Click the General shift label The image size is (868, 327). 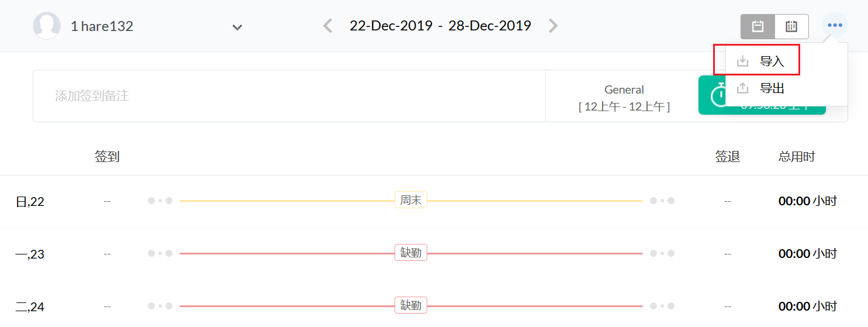pyautogui.click(x=624, y=90)
